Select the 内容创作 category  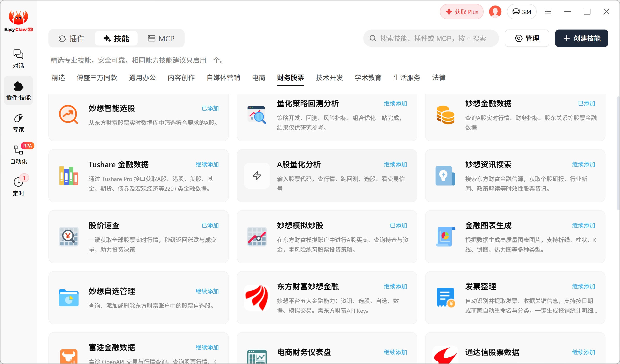[x=181, y=78]
